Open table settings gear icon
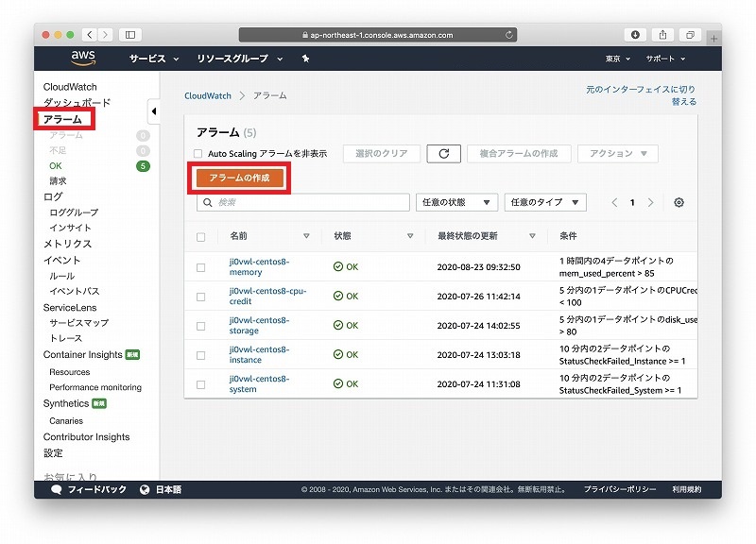This screenshot has width=756, height=544. click(679, 202)
